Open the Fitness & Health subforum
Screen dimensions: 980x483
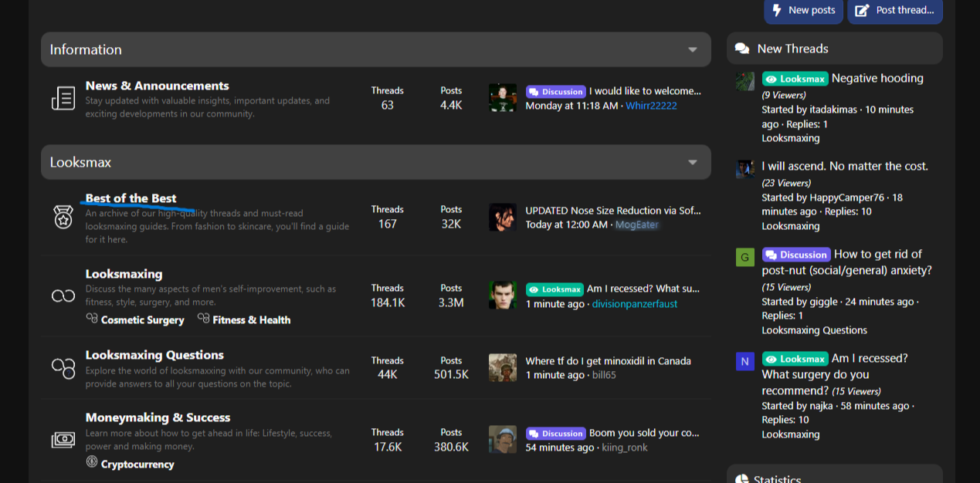(252, 319)
